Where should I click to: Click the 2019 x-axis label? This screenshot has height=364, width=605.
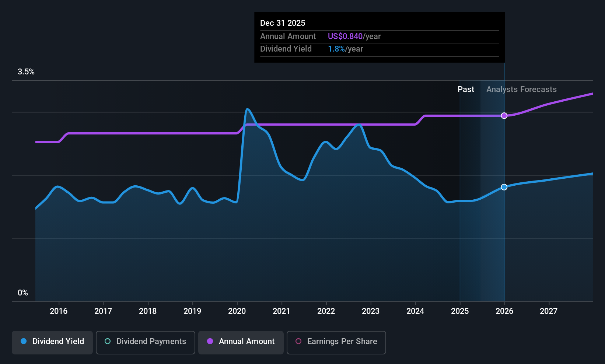[x=192, y=311]
